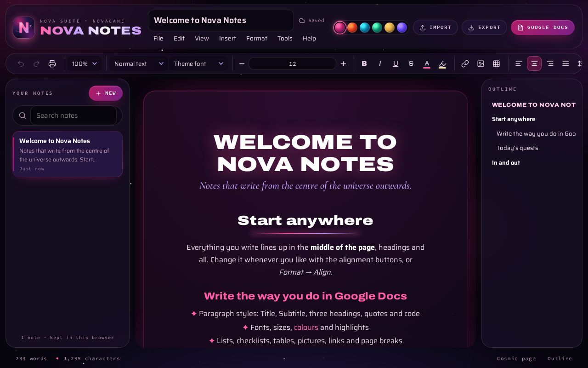Decrease font size with the minus button

click(242, 63)
